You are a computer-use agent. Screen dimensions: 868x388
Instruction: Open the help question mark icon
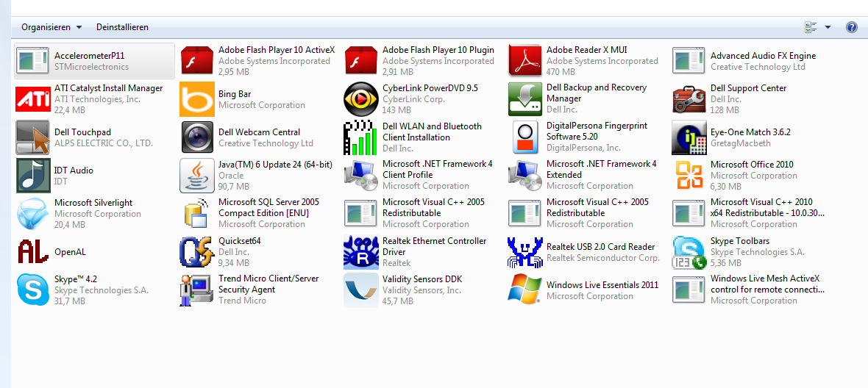[852, 27]
